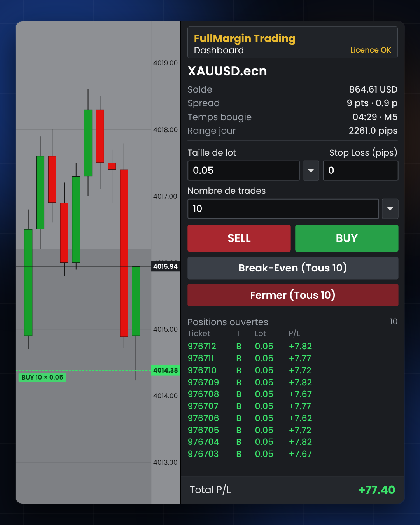
Task: Click the 4019.00 price axis label
Action: coord(165,63)
